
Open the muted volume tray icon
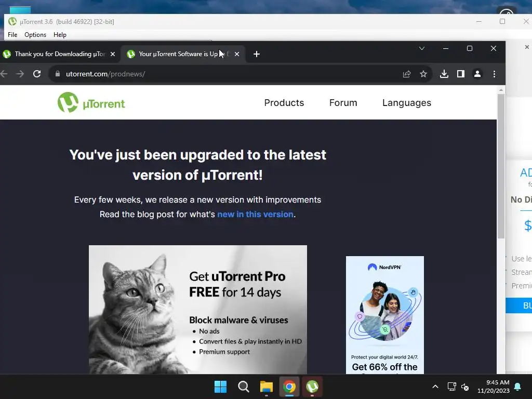[x=465, y=387]
